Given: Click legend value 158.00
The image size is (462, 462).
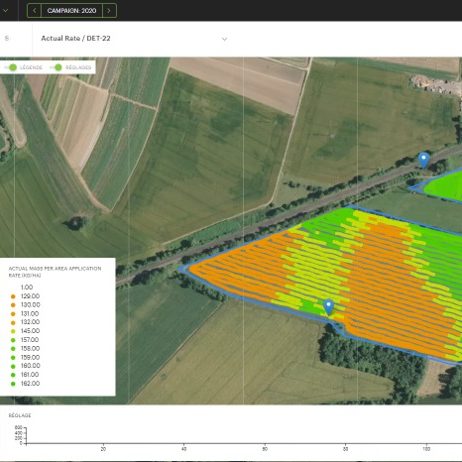Looking at the screenshot, I should (x=30, y=348).
